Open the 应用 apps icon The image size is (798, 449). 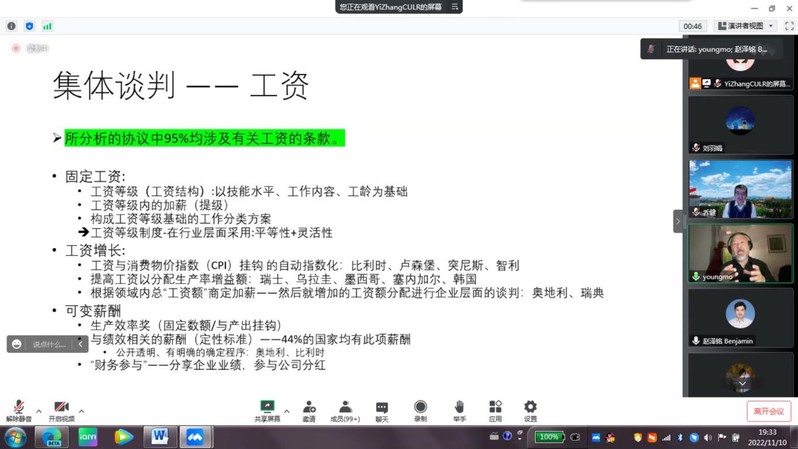(x=495, y=408)
